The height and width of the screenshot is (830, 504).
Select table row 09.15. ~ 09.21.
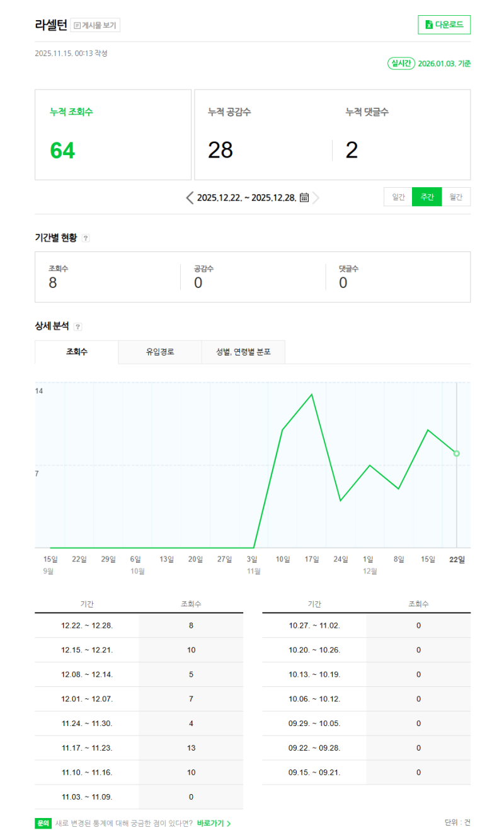click(366, 772)
